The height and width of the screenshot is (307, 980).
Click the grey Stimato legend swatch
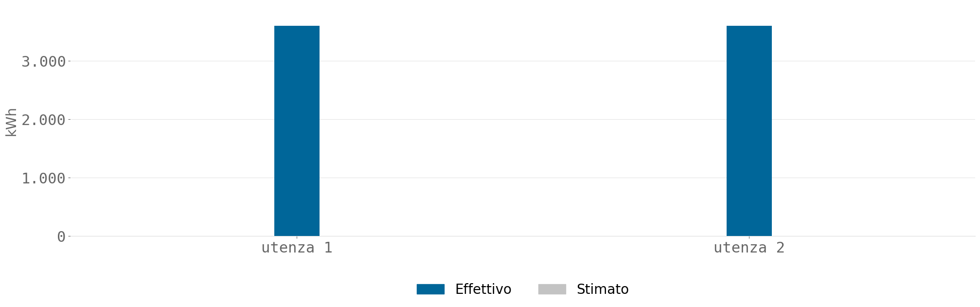(552, 289)
